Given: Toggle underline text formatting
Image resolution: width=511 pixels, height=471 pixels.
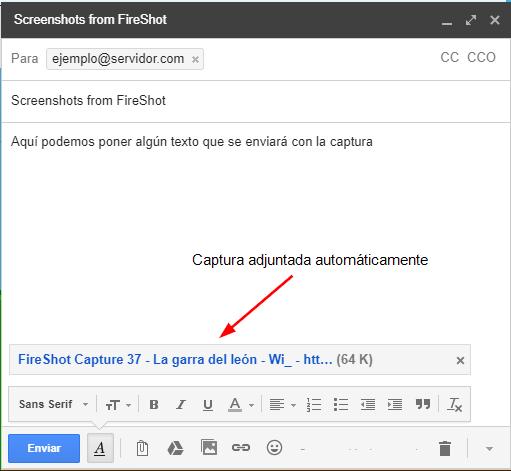Looking at the screenshot, I should [x=208, y=405].
